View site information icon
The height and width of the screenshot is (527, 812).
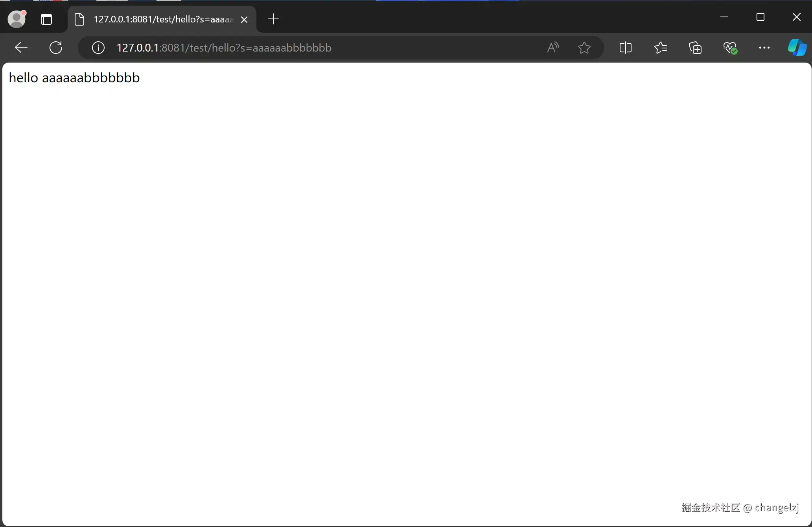pyautogui.click(x=98, y=48)
